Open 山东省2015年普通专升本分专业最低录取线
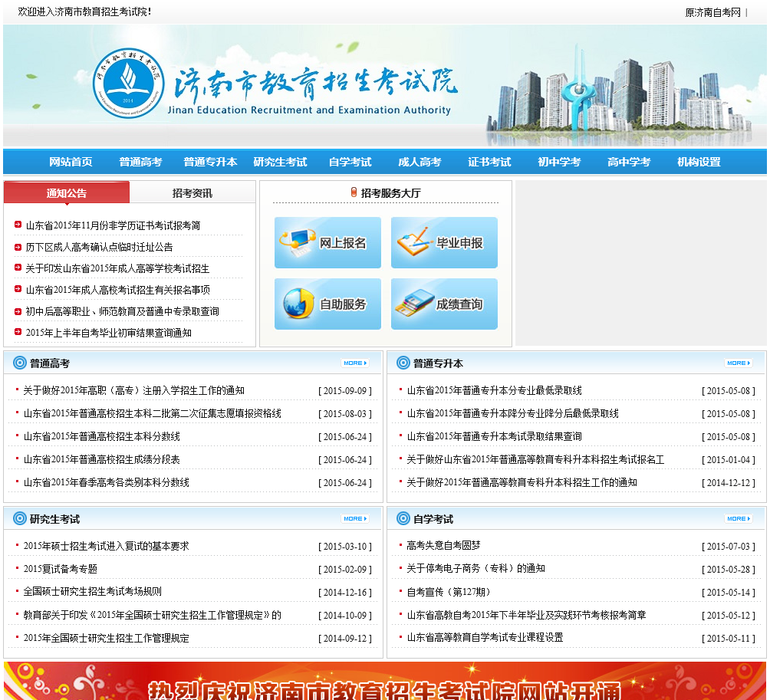The height and width of the screenshot is (700, 770). tap(494, 390)
